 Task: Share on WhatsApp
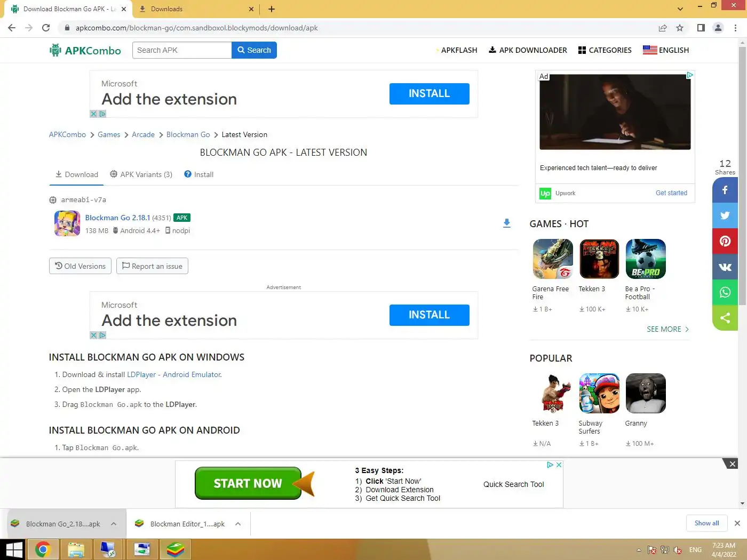pyautogui.click(x=725, y=292)
